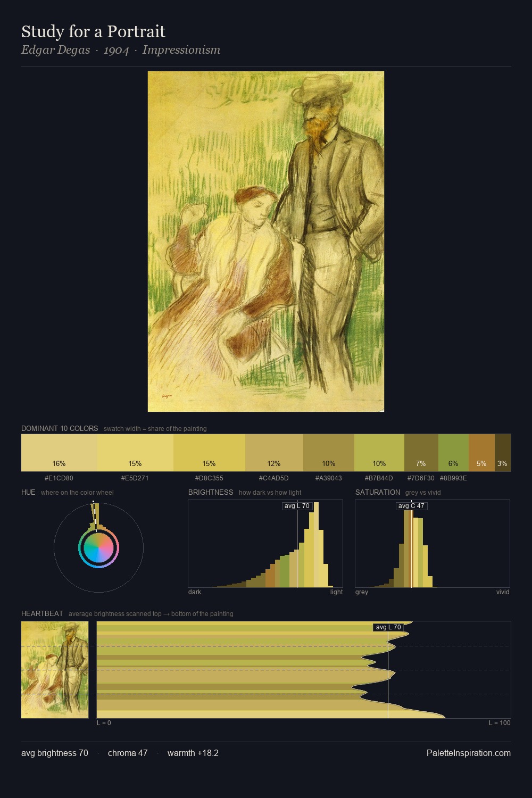Viewport: 532px width, 798px height.
Task: Click the 'L = 100' axis label
Action: pos(500,723)
